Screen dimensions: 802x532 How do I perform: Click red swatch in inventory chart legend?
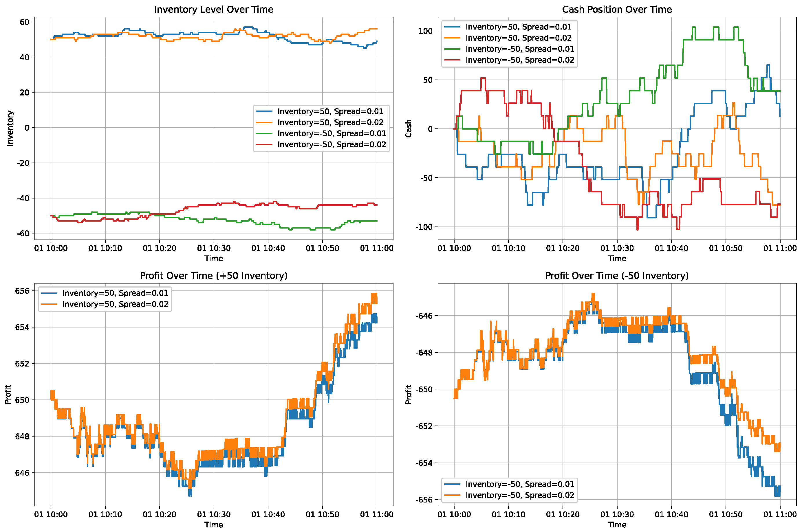[x=264, y=145]
